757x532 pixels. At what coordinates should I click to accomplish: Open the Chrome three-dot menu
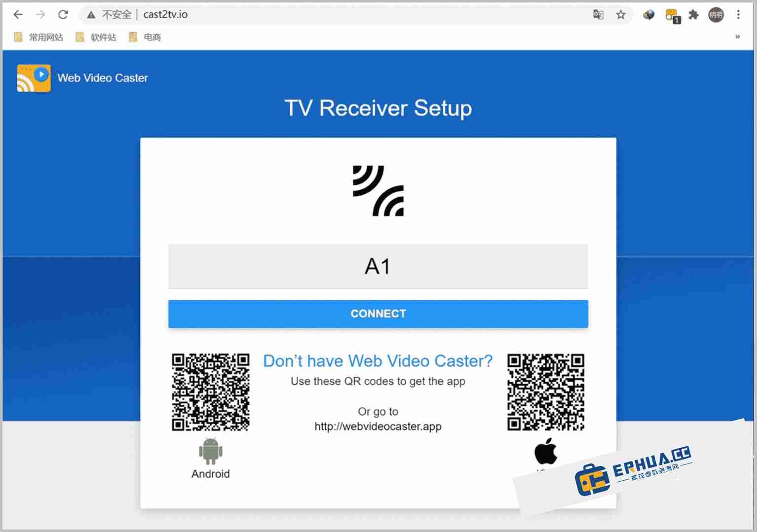click(x=738, y=15)
